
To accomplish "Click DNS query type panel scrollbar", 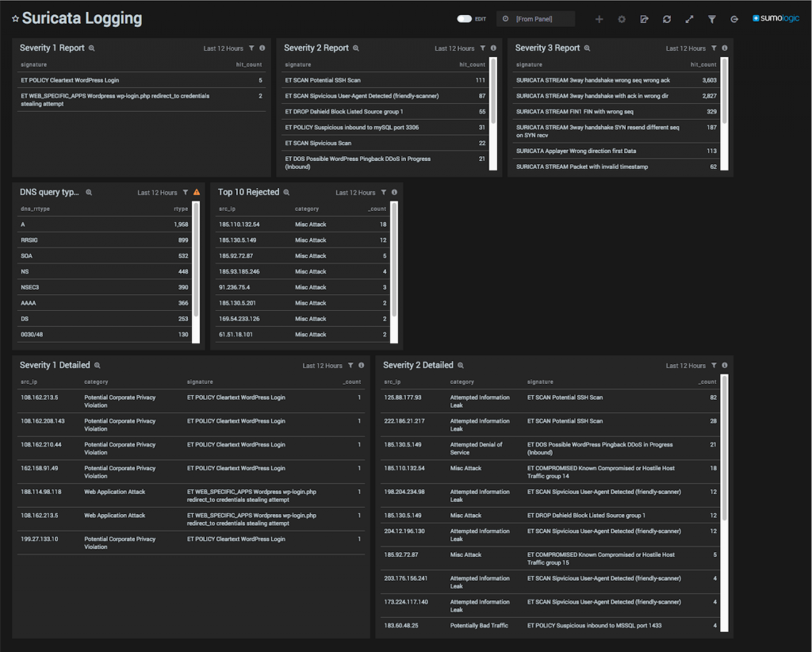I will coord(196,272).
